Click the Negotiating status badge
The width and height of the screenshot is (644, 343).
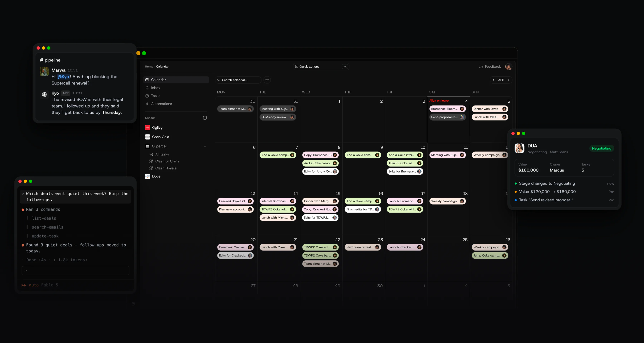[x=601, y=148]
